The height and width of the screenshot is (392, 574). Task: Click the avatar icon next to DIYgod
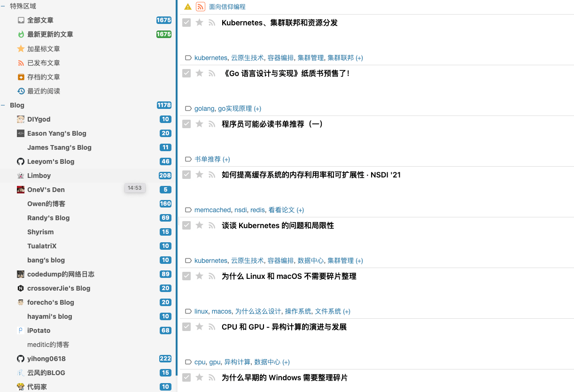click(x=21, y=119)
